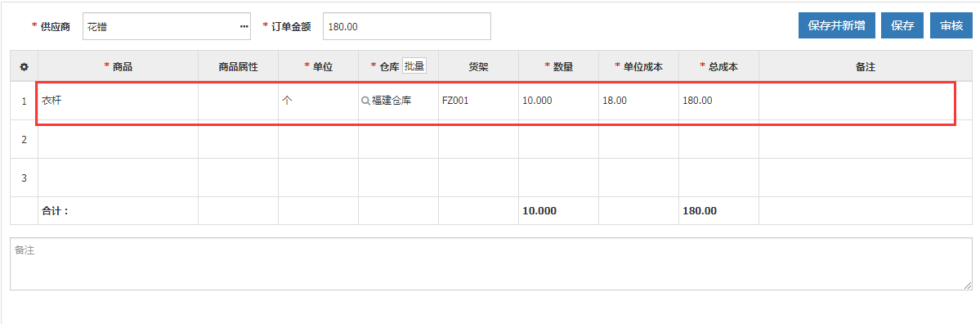Click quantity cell 10.000 in row 1
The width and height of the screenshot is (980, 324).
click(x=558, y=100)
